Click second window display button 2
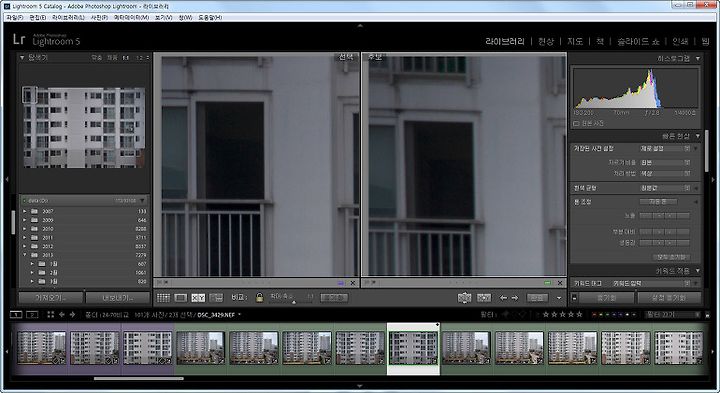 click(32, 314)
